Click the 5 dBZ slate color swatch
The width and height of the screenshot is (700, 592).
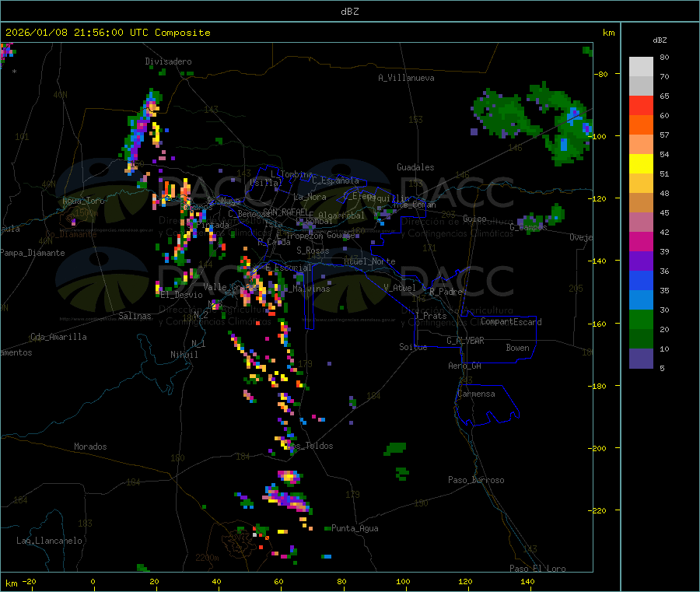pos(641,359)
